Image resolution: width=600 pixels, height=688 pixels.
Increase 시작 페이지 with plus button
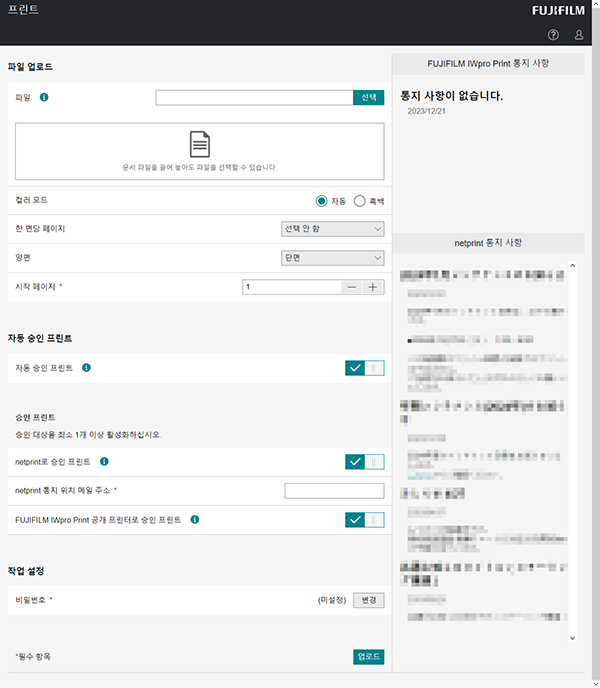pos(374,287)
